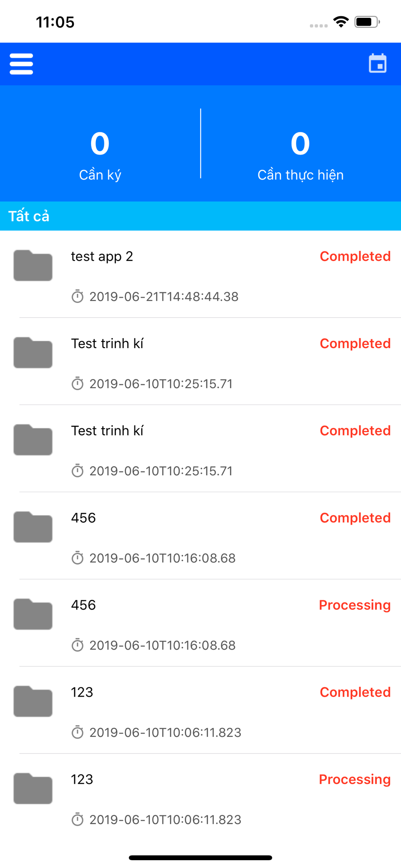This screenshot has width=401, height=868.
Task: Open the hamburger menu
Action: tap(21, 64)
